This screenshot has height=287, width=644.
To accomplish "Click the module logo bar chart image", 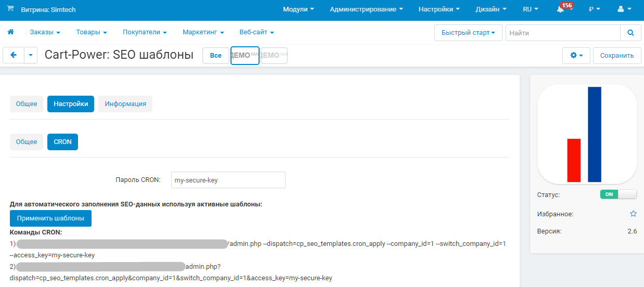I will coord(587,134).
